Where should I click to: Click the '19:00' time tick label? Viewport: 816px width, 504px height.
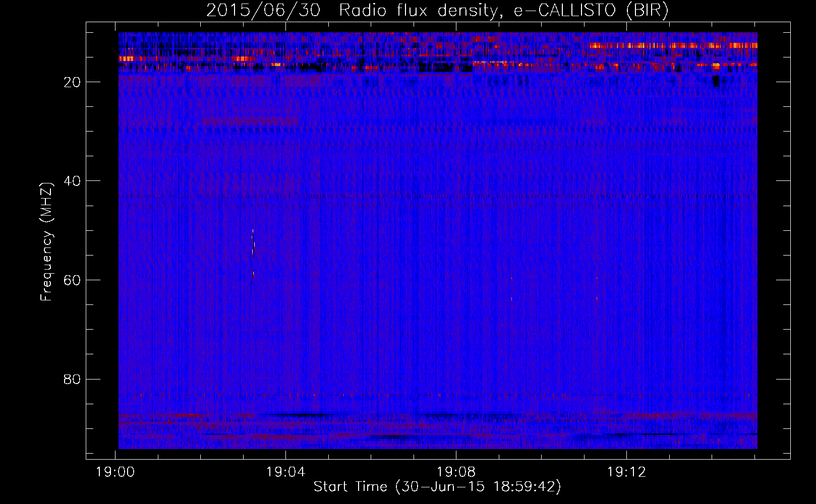115,472
